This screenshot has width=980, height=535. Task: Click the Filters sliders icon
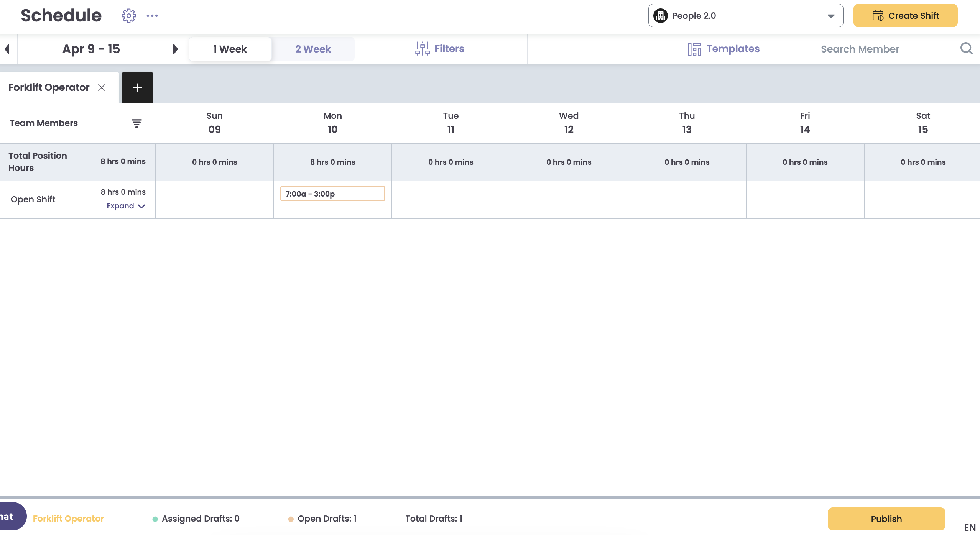coord(422,49)
